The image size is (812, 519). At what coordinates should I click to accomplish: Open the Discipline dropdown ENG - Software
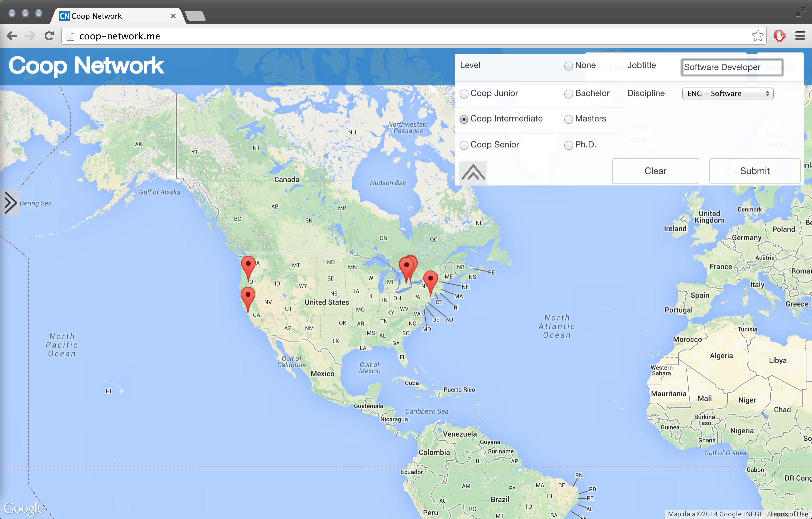coord(727,93)
